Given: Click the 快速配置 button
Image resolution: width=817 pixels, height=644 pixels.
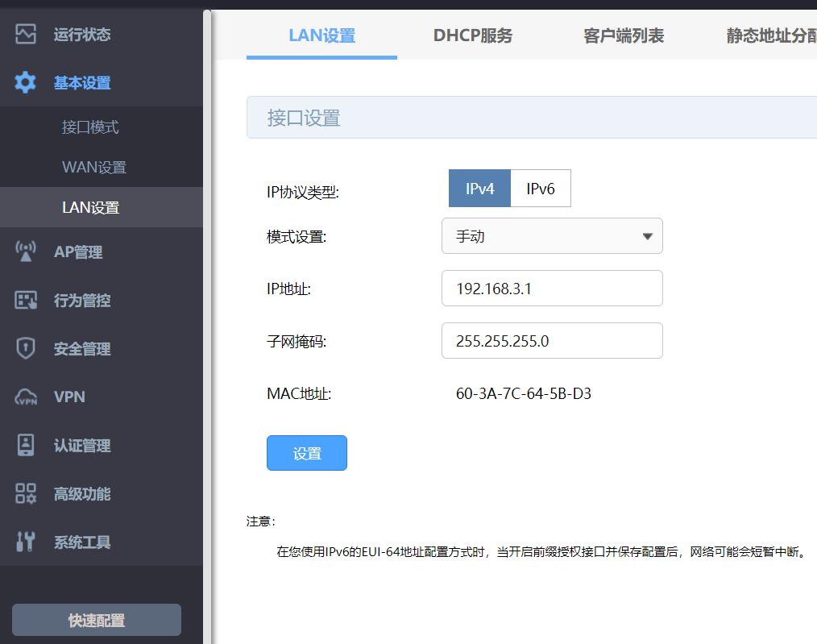Looking at the screenshot, I should coord(97,620).
